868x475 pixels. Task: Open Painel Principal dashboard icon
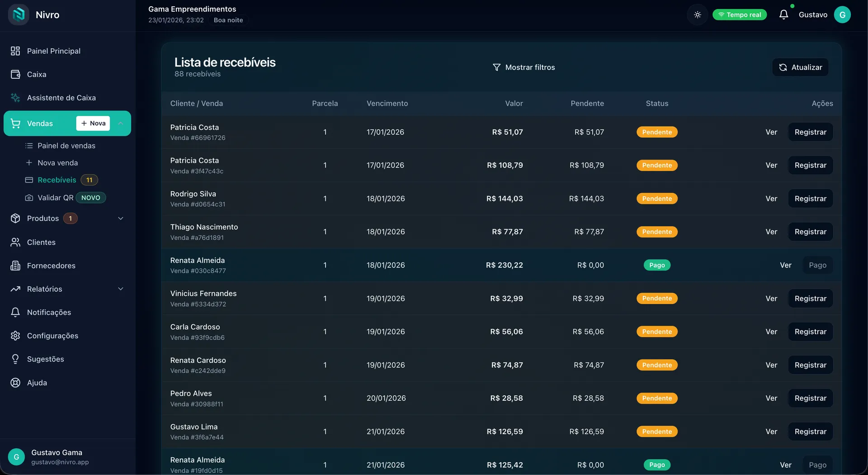15,51
